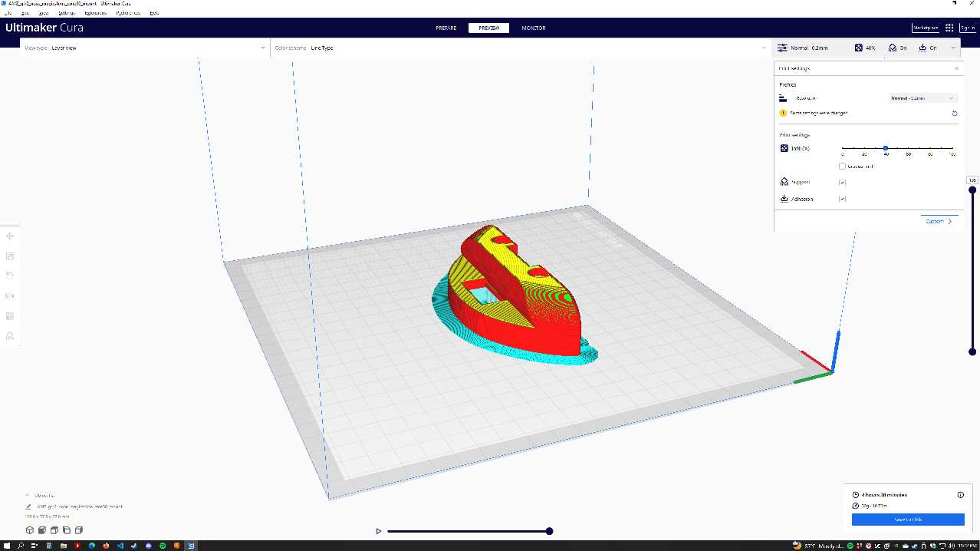The width and height of the screenshot is (980, 551).
Task: Toggle the Support checkbox
Action: 842,183
